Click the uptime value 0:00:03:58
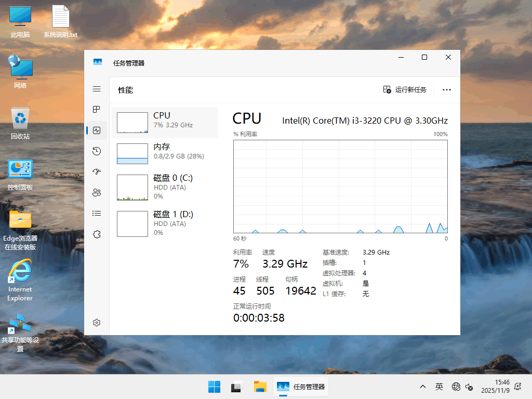The image size is (532, 399). tap(259, 318)
